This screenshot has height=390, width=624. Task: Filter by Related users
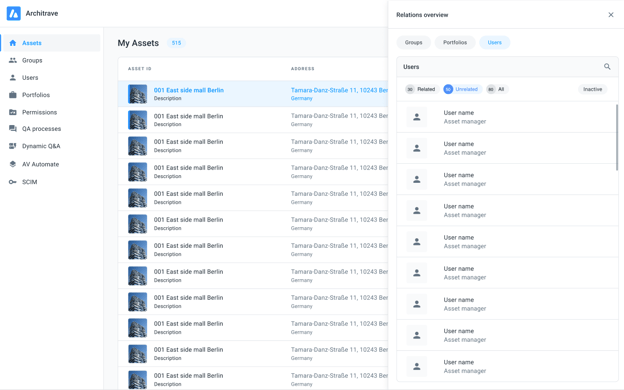[x=421, y=89]
